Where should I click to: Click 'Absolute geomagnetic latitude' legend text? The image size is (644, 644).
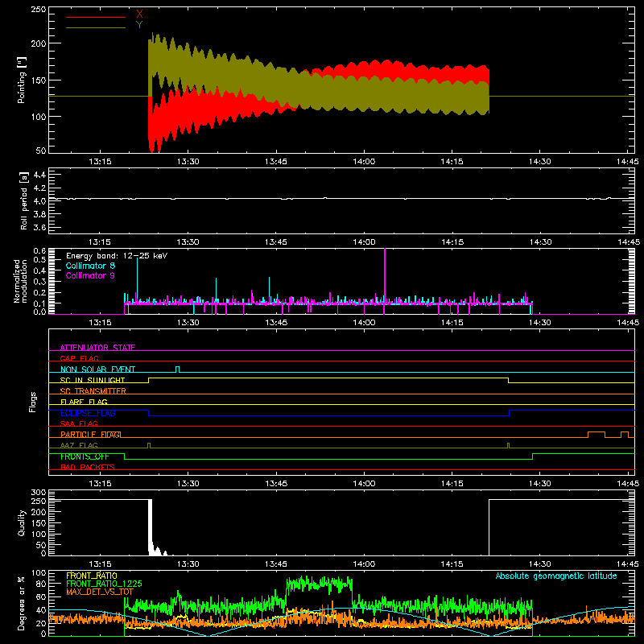point(556,576)
